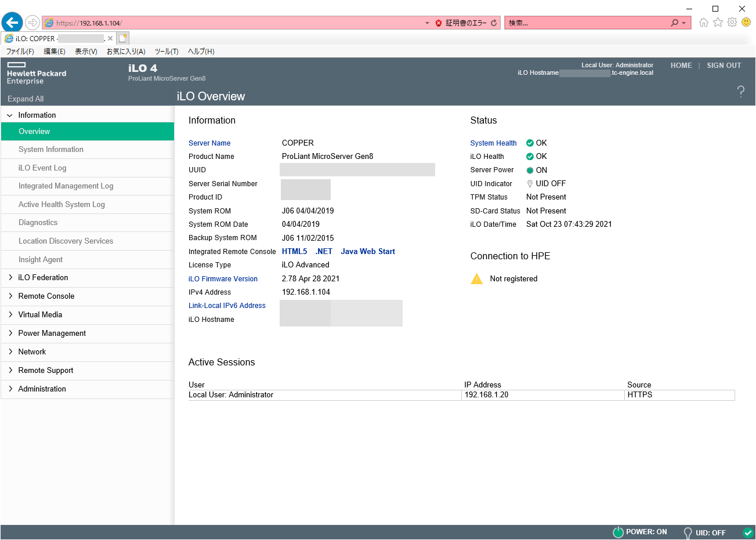Click Expand All in sidebar
This screenshot has height=540, width=756.
pyautogui.click(x=26, y=99)
